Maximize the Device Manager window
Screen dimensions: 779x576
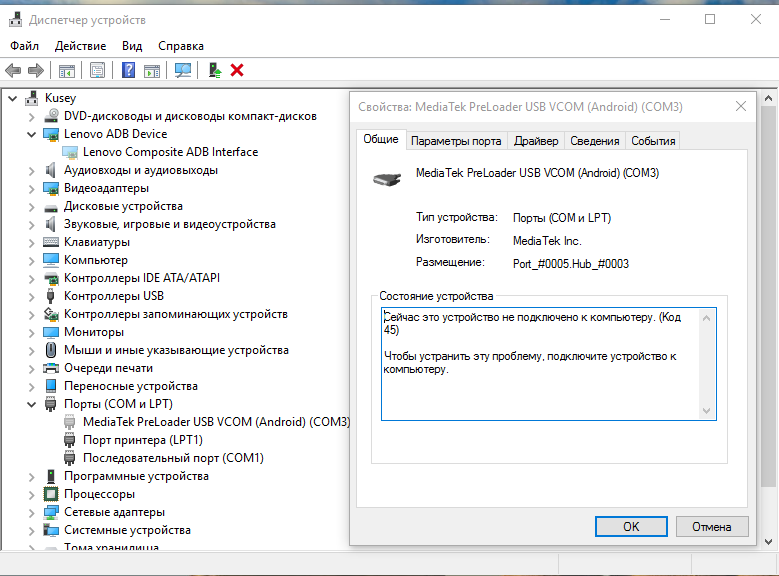click(710, 19)
